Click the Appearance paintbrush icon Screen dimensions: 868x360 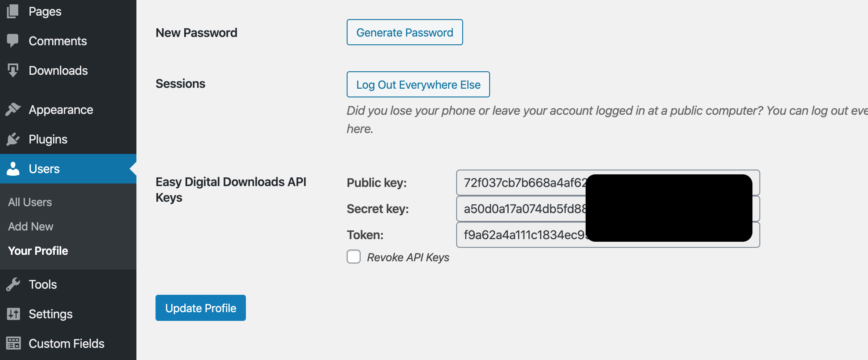tap(13, 110)
